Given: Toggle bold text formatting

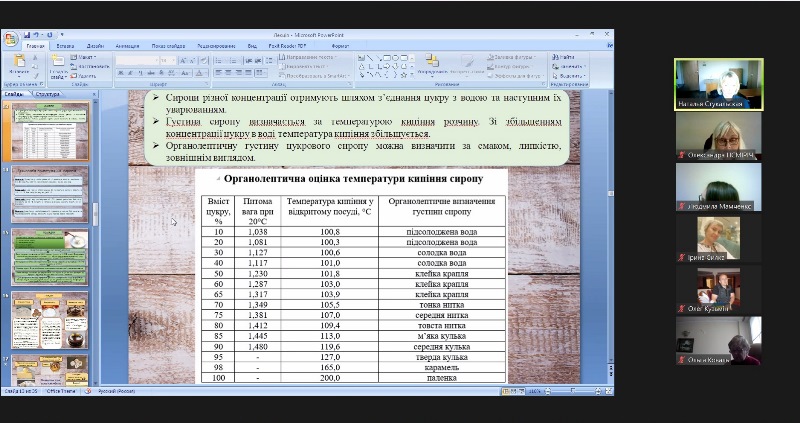Looking at the screenshot, I should tap(119, 73).
